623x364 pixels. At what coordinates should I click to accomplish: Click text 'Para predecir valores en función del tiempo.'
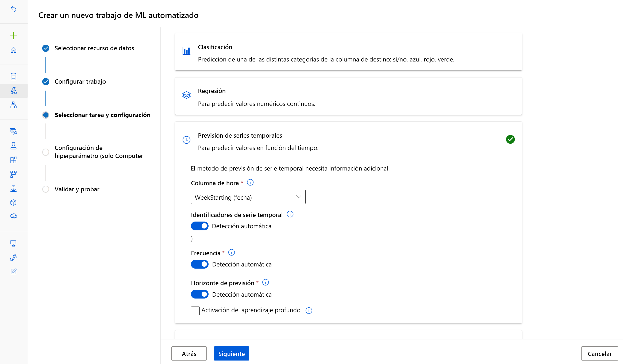click(258, 148)
